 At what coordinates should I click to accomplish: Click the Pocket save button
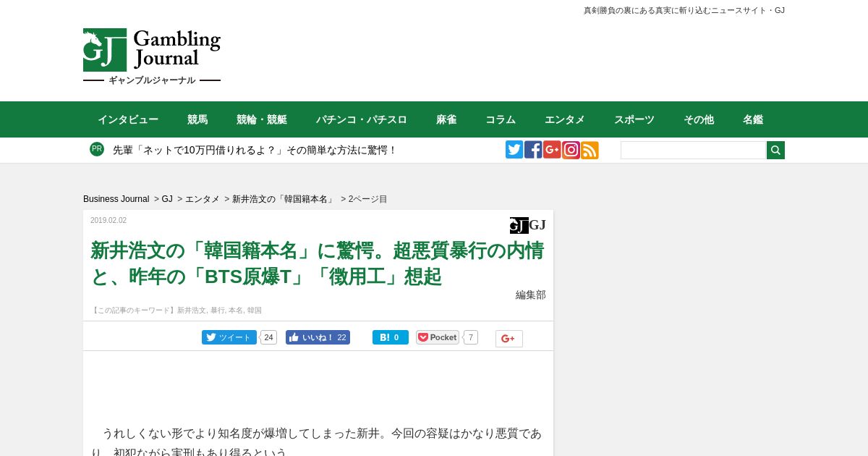pyautogui.click(x=438, y=337)
